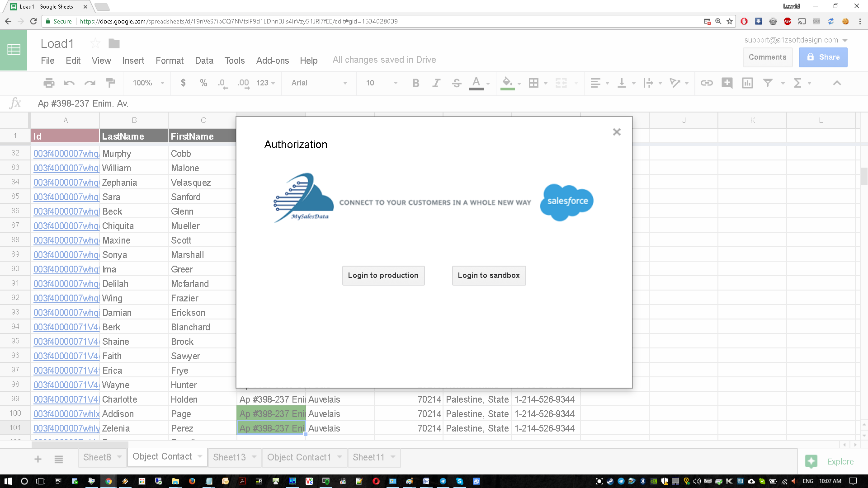The width and height of the screenshot is (868, 488).
Task: Toggle strikethrough formatting
Action: 457,83
